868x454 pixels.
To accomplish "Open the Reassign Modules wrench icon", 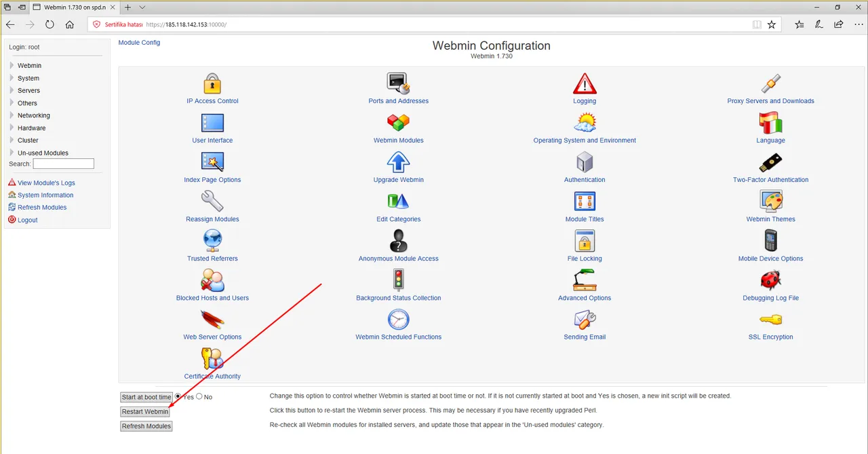I will 212,202.
